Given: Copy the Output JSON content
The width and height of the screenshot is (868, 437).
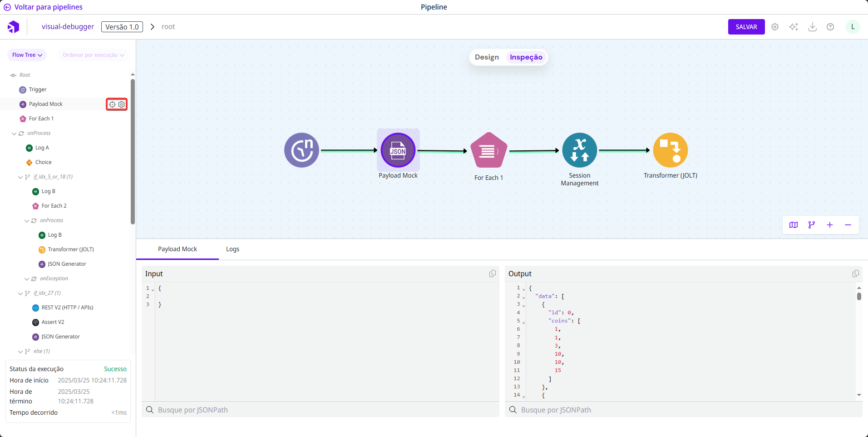Looking at the screenshot, I should (x=855, y=273).
